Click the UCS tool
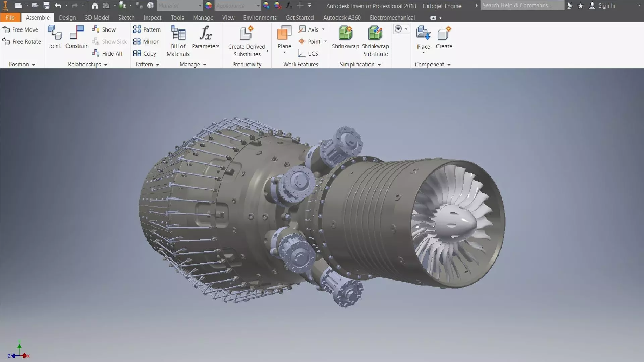This screenshot has height=362, width=644. pyautogui.click(x=308, y=54)
